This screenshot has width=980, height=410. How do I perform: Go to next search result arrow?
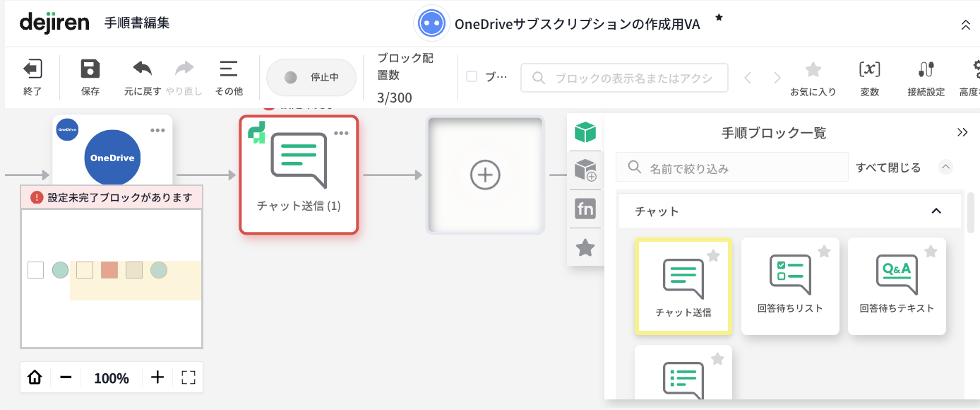pyautogui.click(x=777, y=78)
